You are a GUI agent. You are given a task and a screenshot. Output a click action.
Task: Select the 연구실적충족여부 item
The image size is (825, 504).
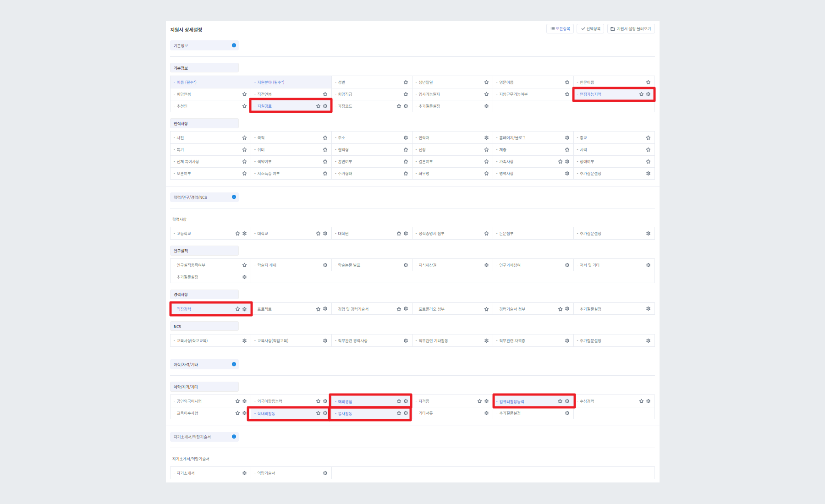point(191,265)
